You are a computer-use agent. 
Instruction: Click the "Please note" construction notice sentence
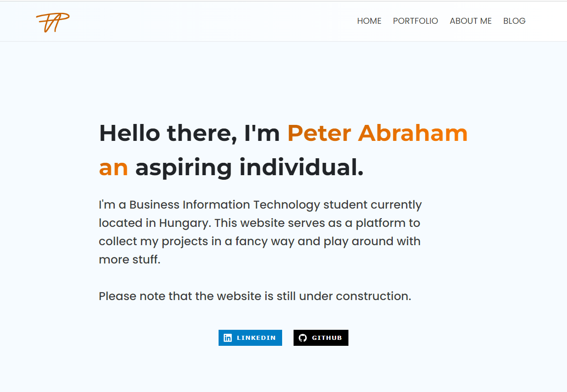(x=255, y=296)
